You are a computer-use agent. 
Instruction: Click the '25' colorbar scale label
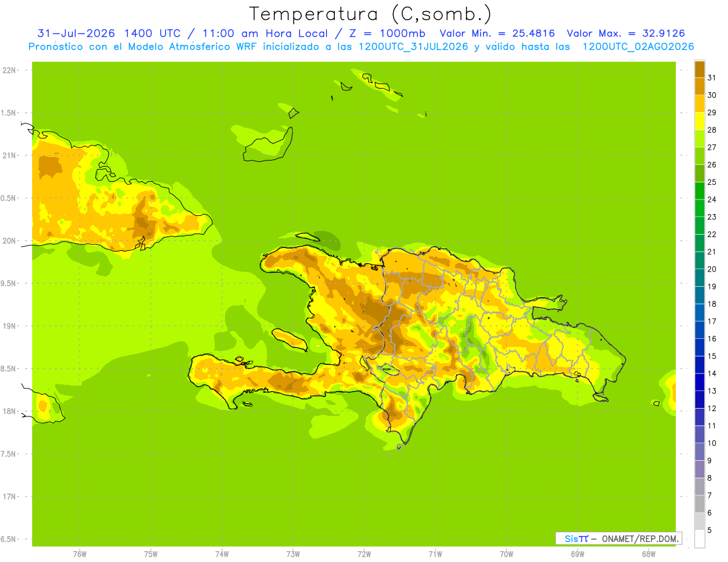[712, 182]
